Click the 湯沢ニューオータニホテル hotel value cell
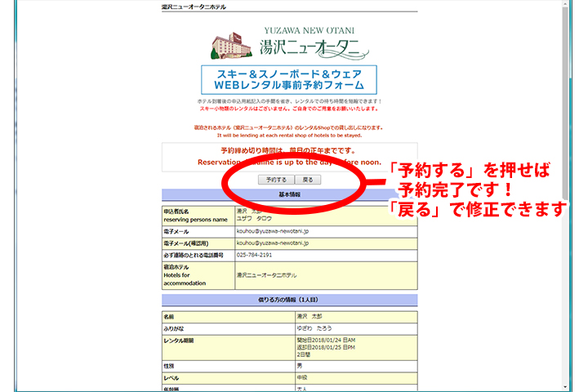 tap(326, 275)
